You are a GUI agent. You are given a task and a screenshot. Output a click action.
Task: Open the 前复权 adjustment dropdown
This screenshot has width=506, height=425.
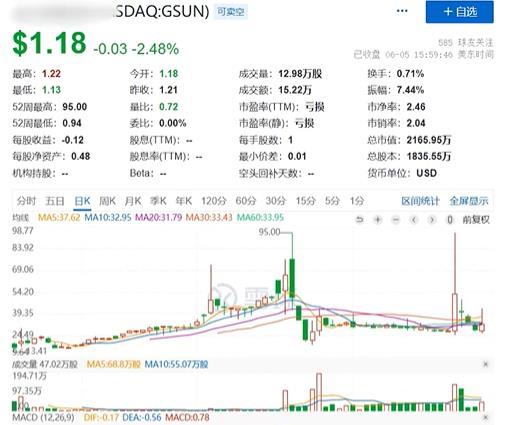point(476,220)
